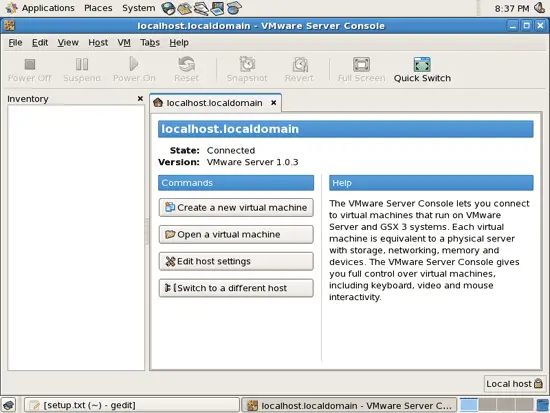
Task: Click the VMware Server Console taskbar entry
Action: click(350, 405)
